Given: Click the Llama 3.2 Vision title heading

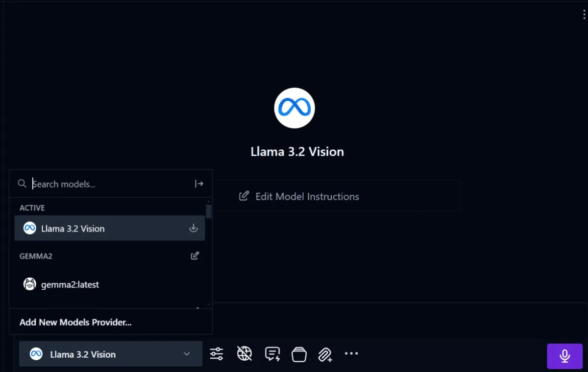Looking at the screenshot, I should 297,152.
